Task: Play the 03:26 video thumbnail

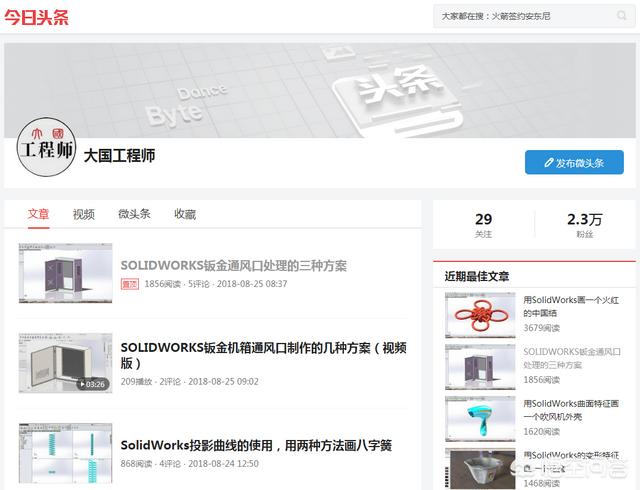Action: pos(65,363)
